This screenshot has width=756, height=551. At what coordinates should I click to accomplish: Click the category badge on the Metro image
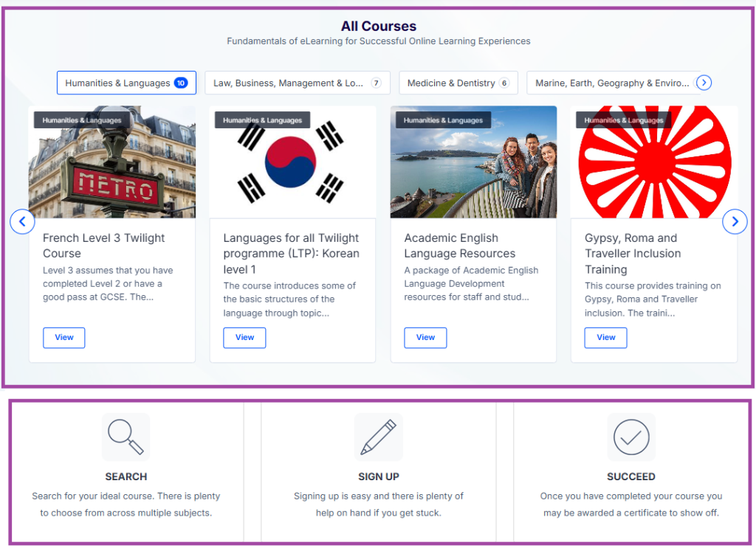(x=81, y=120)
